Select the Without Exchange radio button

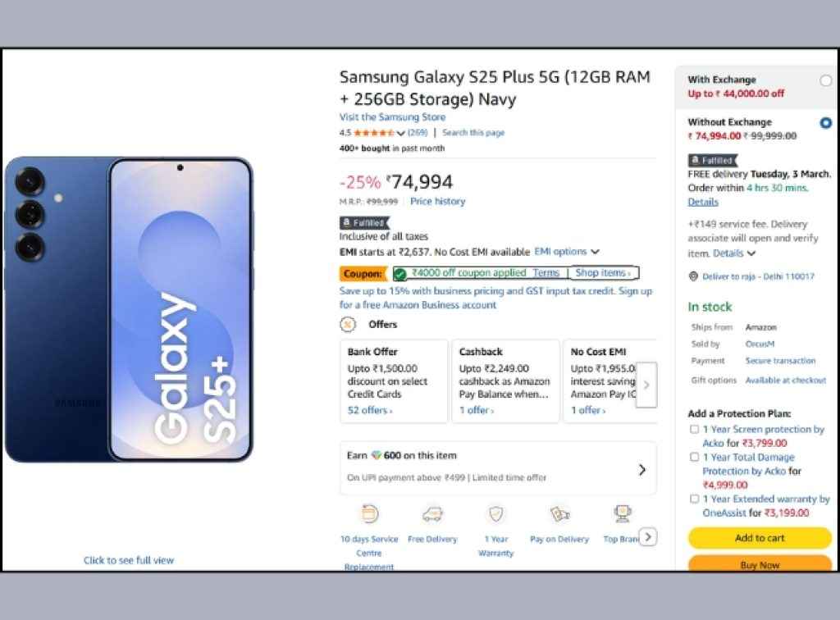tap(826, 123)
